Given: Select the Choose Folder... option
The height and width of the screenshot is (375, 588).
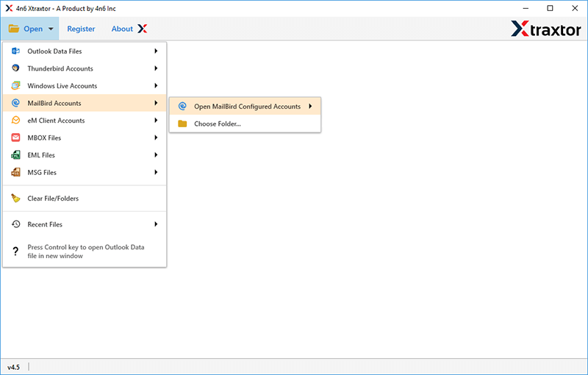Looking at the screenshot, I should [x=245, y=124].
